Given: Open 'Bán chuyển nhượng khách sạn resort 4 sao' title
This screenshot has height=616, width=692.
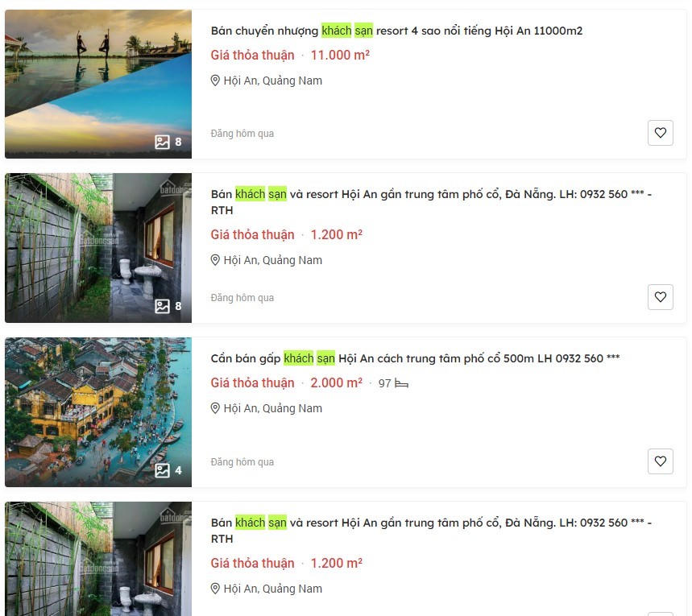Looking at the screenshot, I should point(396,31).
